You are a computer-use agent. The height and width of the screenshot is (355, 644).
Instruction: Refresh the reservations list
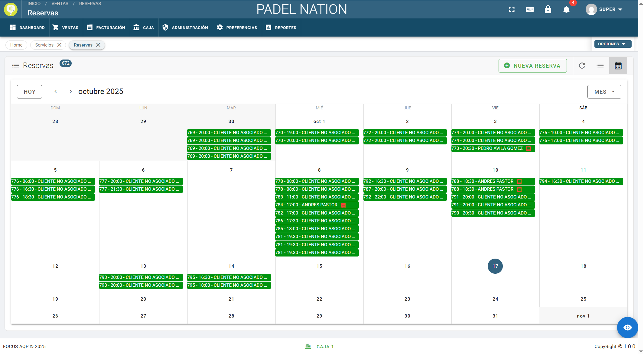[582, 66]
